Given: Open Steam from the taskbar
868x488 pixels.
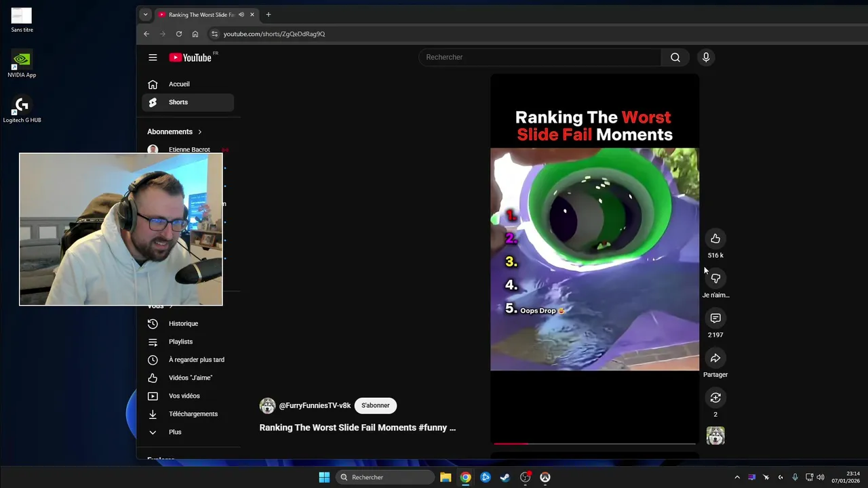Looking at the screenshot, I should pos(505,477).
